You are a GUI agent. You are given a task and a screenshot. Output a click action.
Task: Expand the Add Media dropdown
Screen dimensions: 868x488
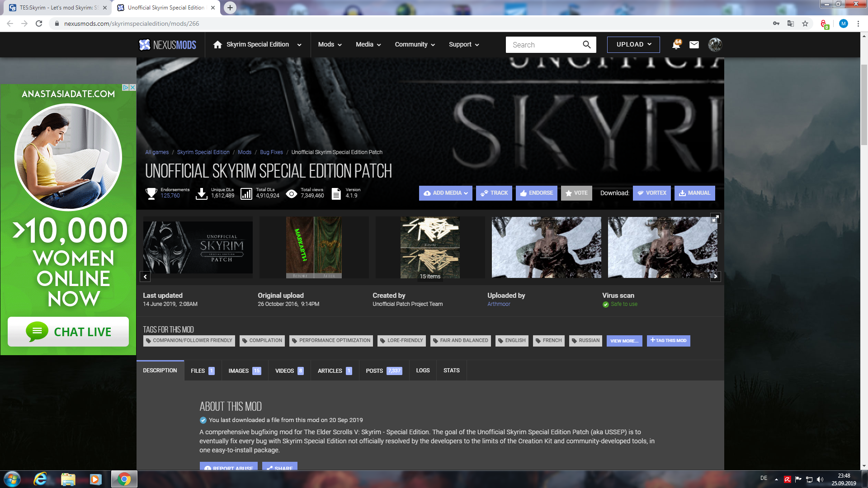(x=445, y=193)
